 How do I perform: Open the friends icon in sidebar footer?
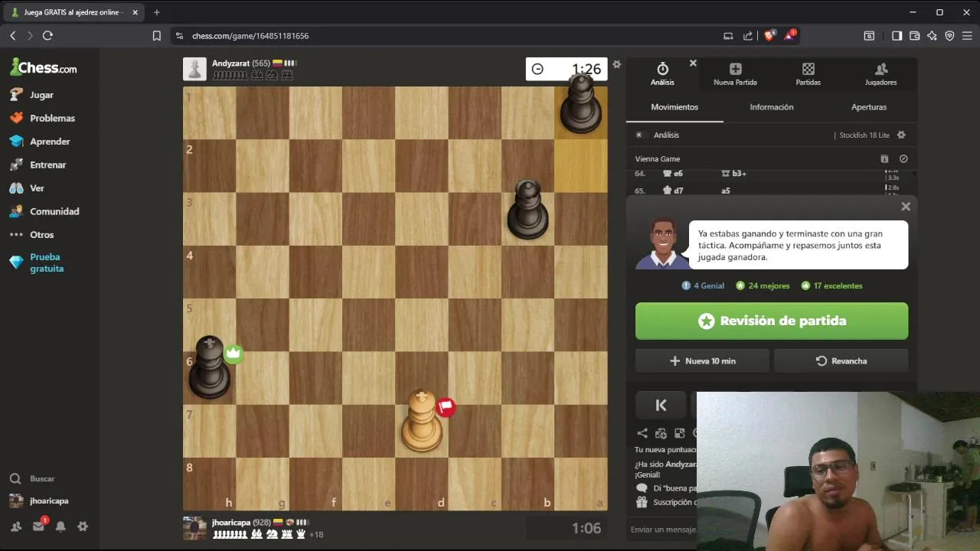(16, 527)
